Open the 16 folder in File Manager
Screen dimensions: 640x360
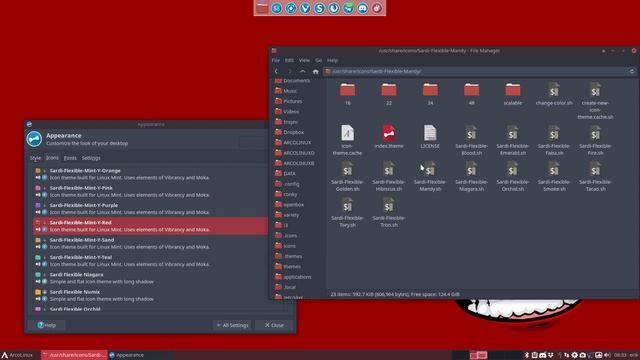click(x=347, y=94)
